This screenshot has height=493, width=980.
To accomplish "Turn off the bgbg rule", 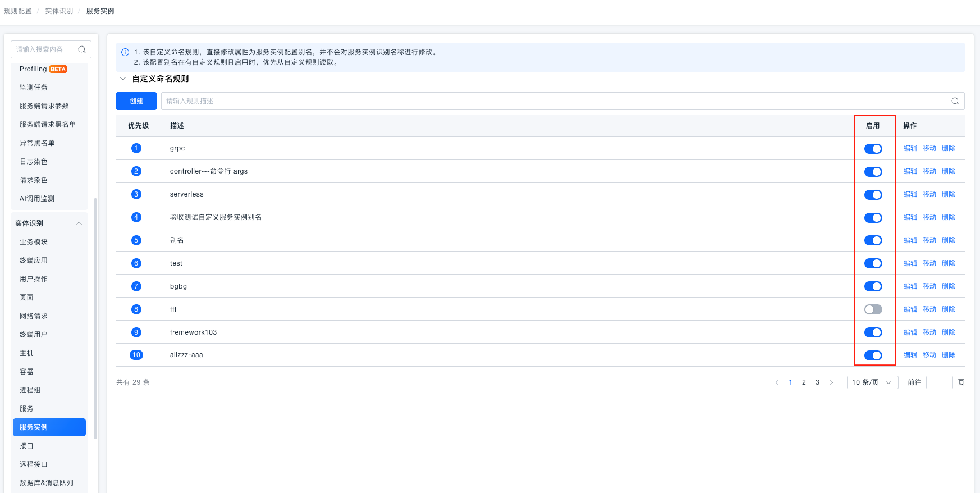I will [873, 286].
